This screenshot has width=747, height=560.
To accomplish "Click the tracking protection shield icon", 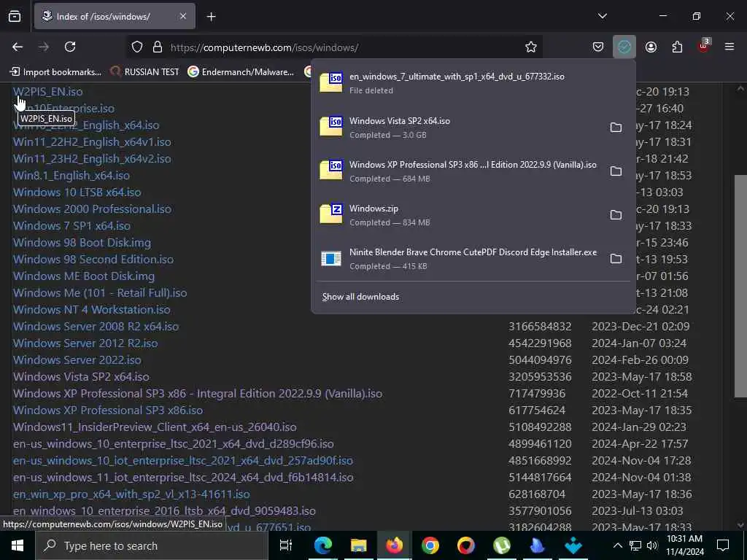I will (137, 47).
